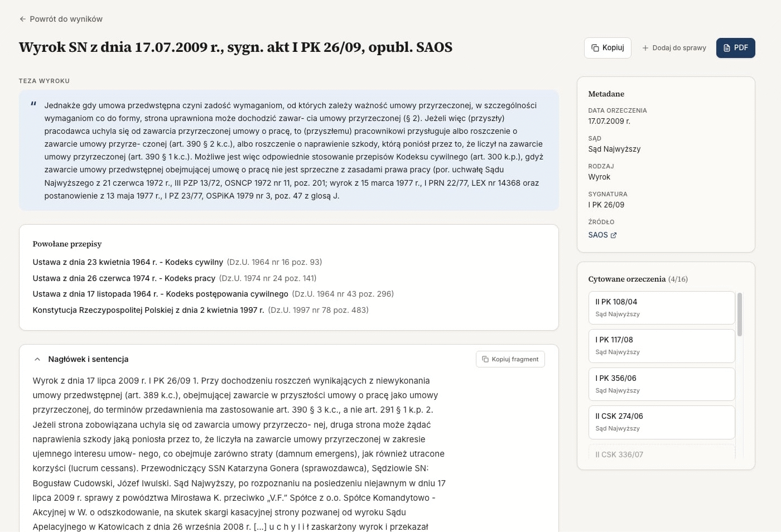The image size is (781, 532).
Task: Open the SAOS source link
Action: click(x=598, y=235)
